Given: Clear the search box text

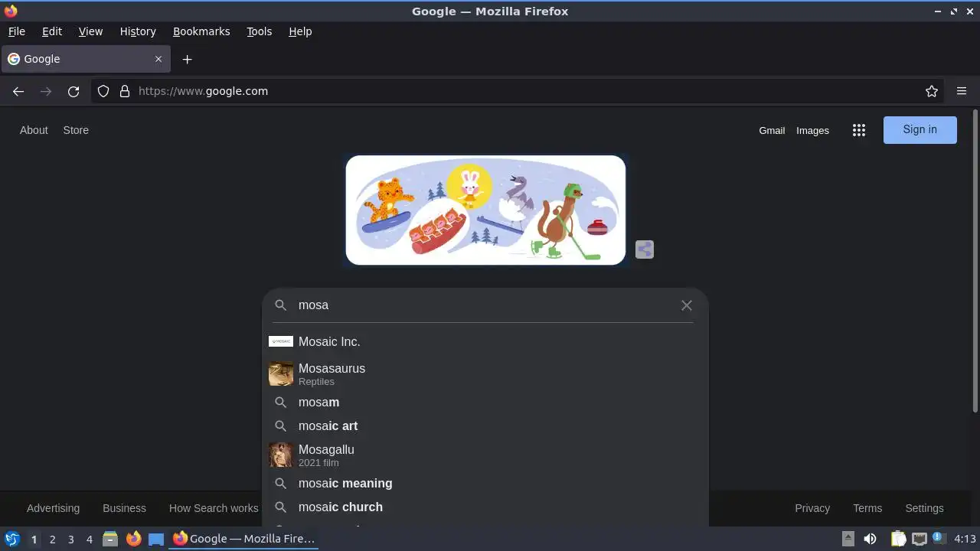Looking at the screenshot, I should (687, 305).
